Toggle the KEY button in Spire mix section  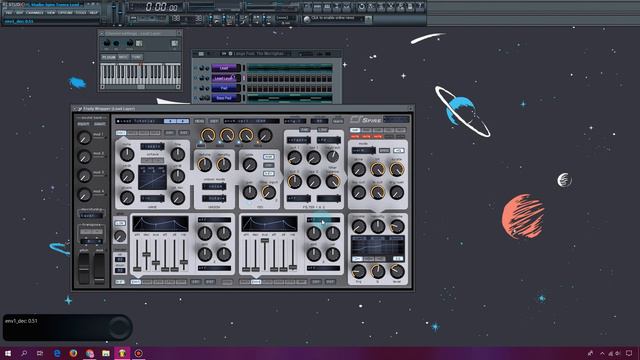coord(268,173)
